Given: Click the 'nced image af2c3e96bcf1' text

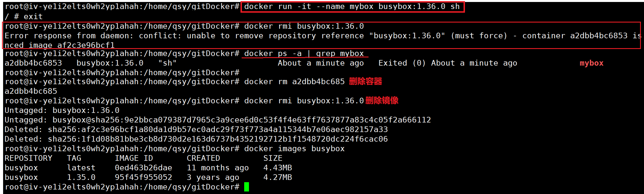Looking at the screenshot, I should coord(60,45).
